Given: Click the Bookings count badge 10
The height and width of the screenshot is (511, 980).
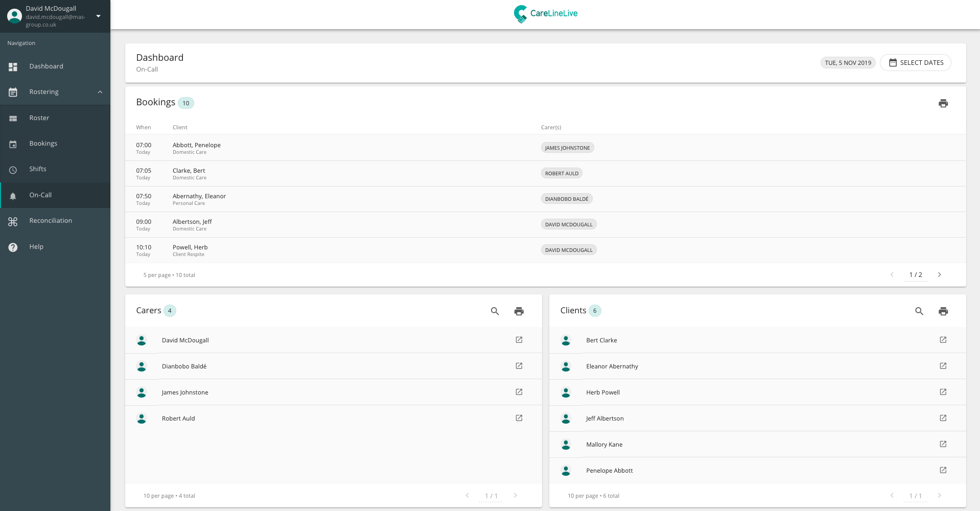Looking at the screenshot, I should coord(186,103).
